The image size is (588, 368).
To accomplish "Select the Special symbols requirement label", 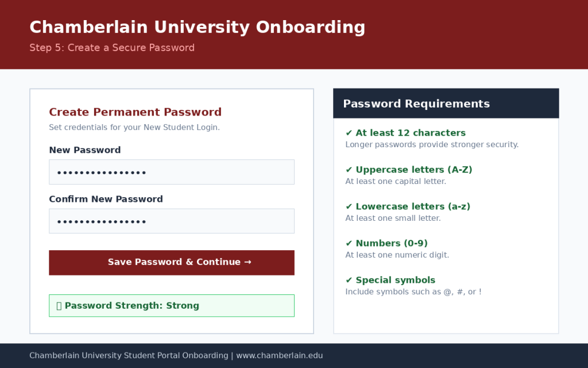I will tap(395, 280).
